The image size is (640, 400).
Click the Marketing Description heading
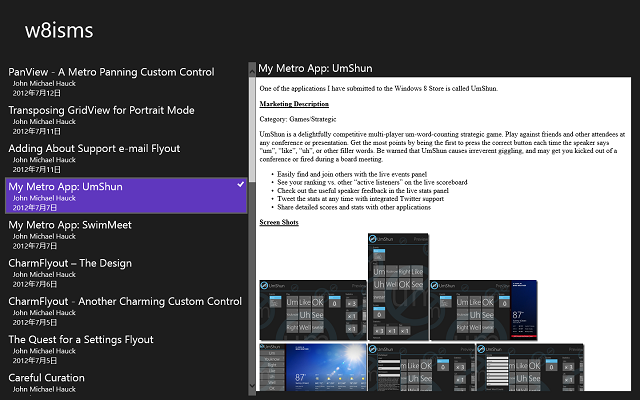[x=294, y=104]
